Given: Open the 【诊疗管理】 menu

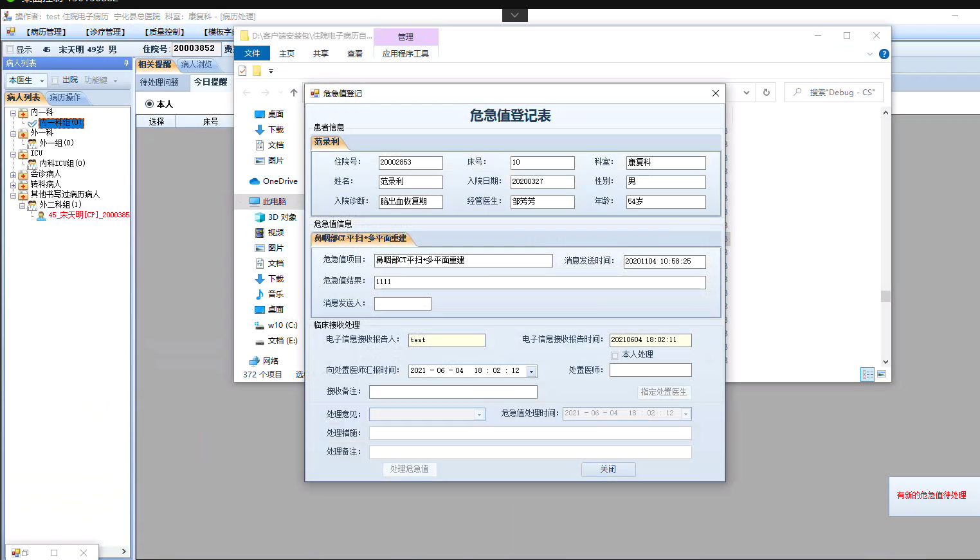Looking at the screenshot, I should [105, 32].
